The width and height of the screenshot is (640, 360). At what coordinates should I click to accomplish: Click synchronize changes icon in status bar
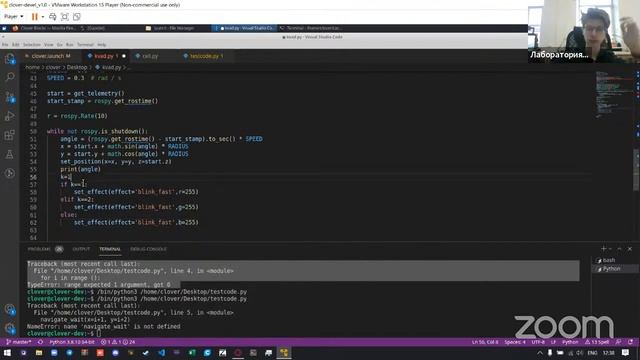tap(40, 342)
